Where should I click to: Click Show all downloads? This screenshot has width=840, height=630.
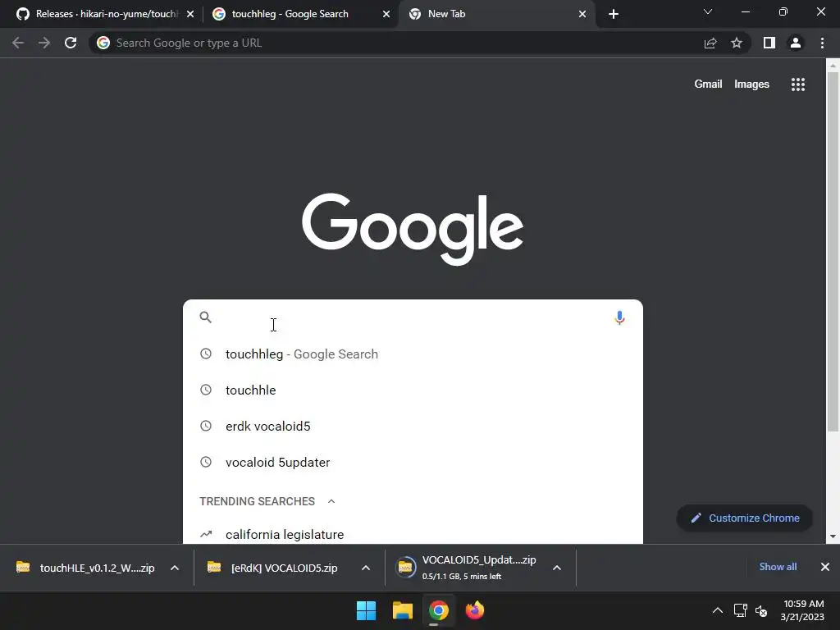tap(778, 567)
